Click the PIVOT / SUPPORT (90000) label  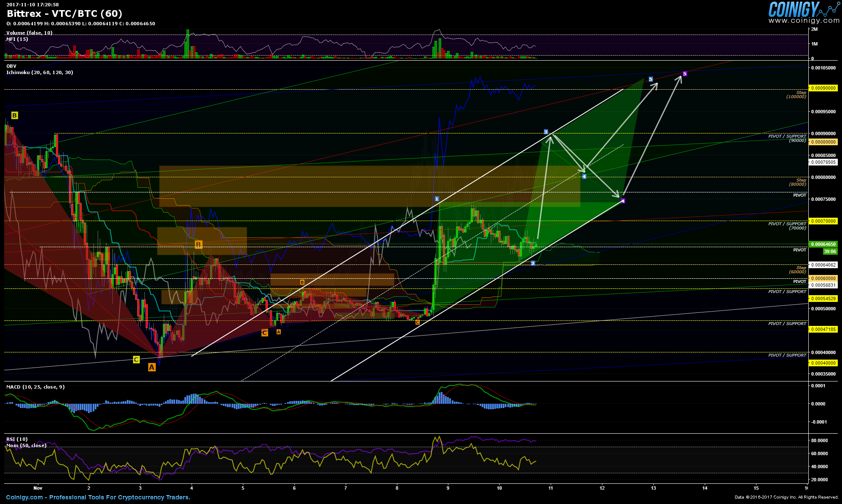click(x=787, y=138)
